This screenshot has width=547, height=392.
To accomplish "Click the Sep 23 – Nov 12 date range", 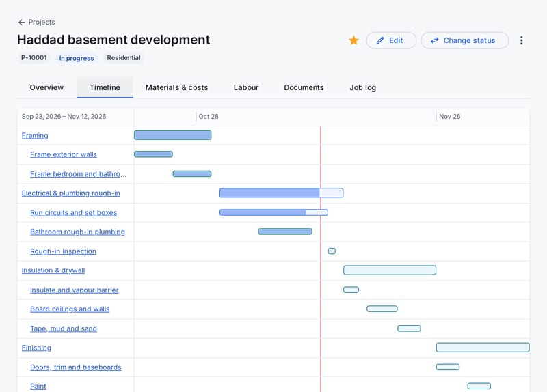I will click(x=64, y=117).
